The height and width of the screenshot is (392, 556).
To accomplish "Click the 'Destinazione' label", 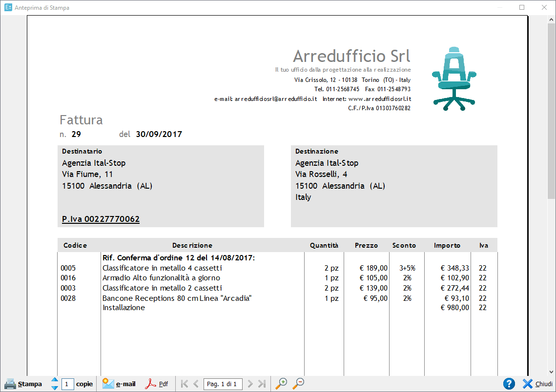I will [317, 151].
